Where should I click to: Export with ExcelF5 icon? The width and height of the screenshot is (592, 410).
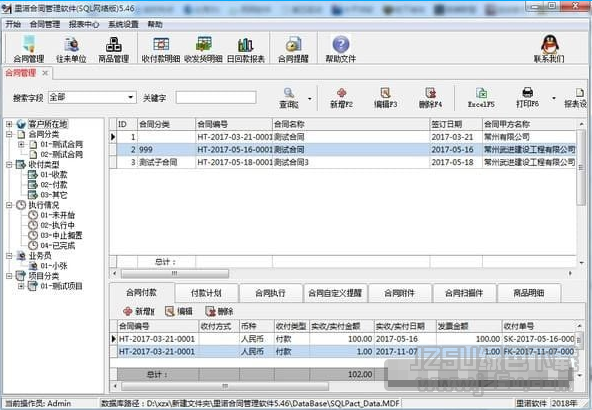[481, 98]
